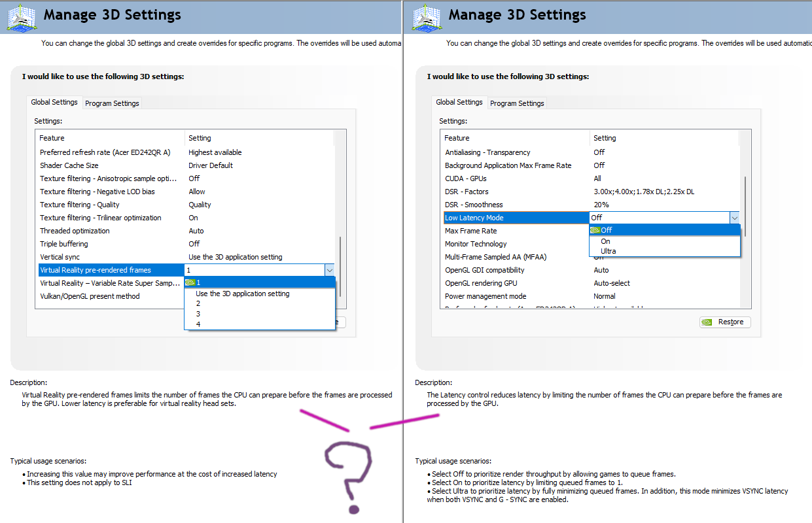Click the 3D Settings header icon in left window
This screenshot has height=523, width=812.
pos(22,17)
